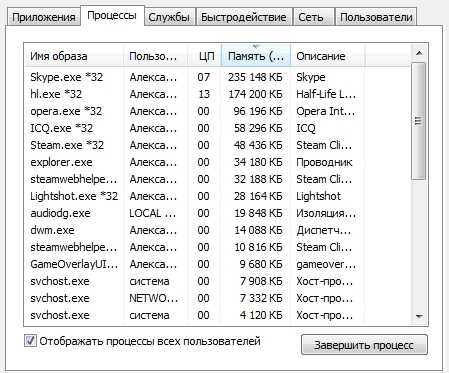
Task: Click the Изоляция... description
Action: 326,213
